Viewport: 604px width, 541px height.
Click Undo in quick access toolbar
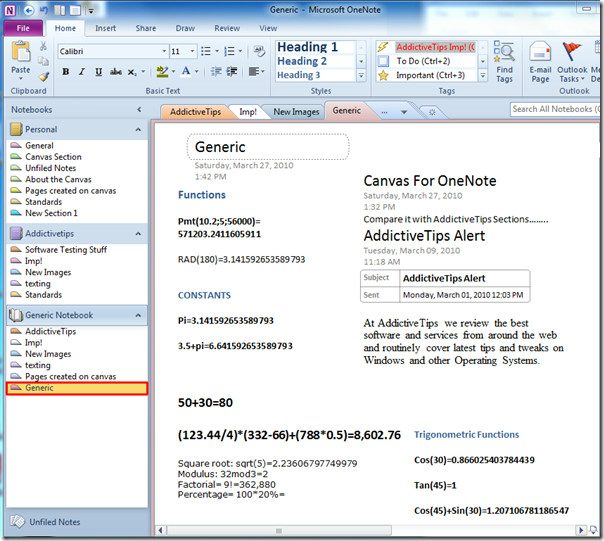44,10
